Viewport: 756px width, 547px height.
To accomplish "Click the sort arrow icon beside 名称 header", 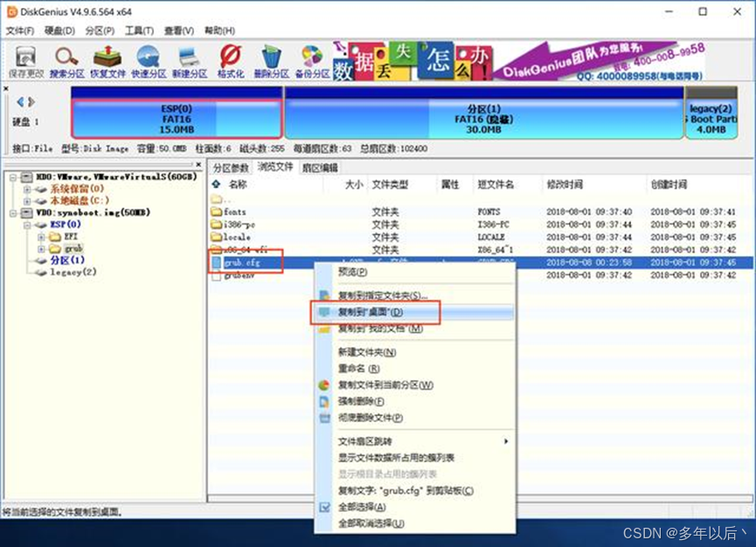I will [216, 183].
